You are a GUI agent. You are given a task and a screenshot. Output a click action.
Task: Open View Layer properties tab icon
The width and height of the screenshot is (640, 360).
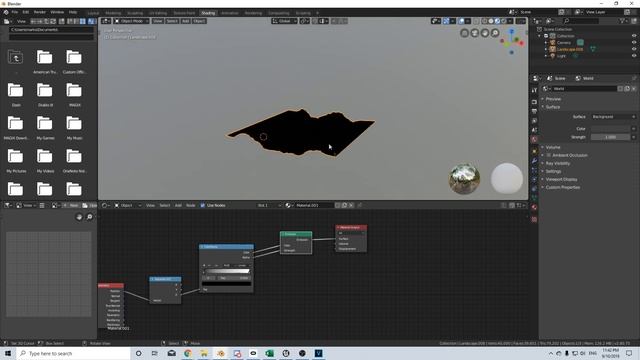click(534, 121)
